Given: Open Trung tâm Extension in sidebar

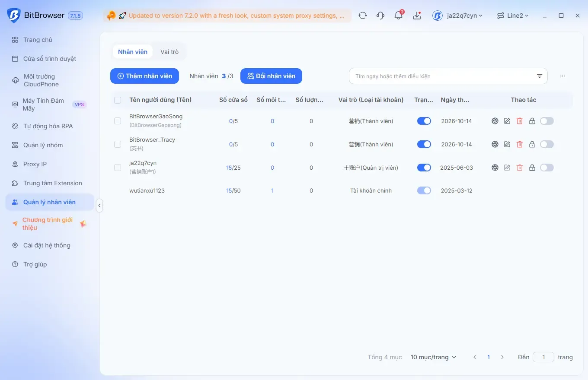Looking at the screenshot, I should (50, 183).
